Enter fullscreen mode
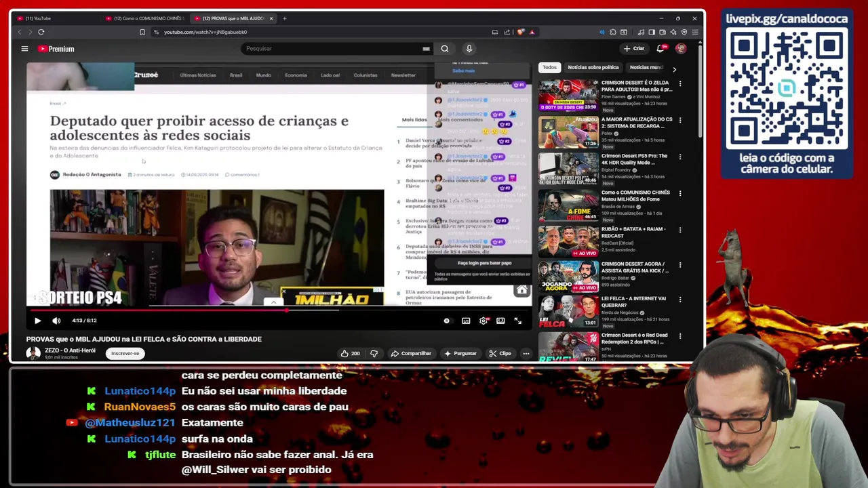The width and height of the screenshot is (868, 488). point(518,321)
